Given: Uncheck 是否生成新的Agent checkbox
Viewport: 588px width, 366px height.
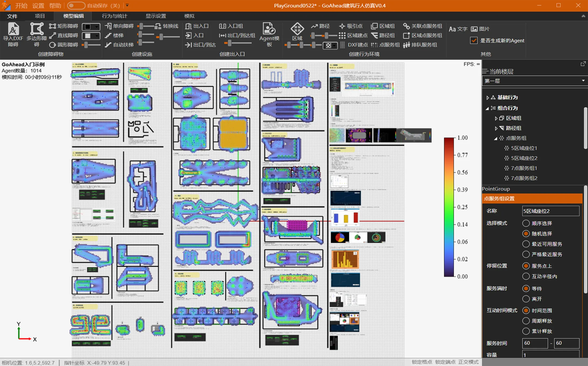Looking at the screenshot, I should pyautogui.click(x=474, y=40).
